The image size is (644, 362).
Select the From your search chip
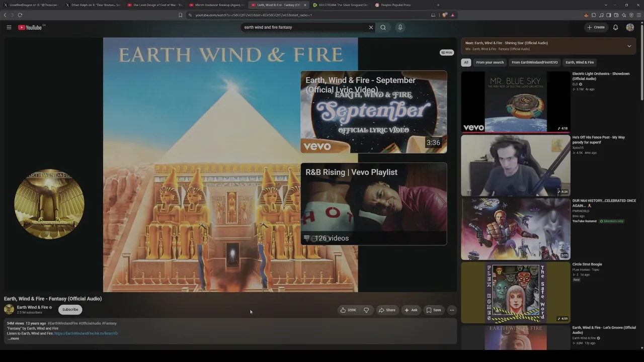coord(490,62)
